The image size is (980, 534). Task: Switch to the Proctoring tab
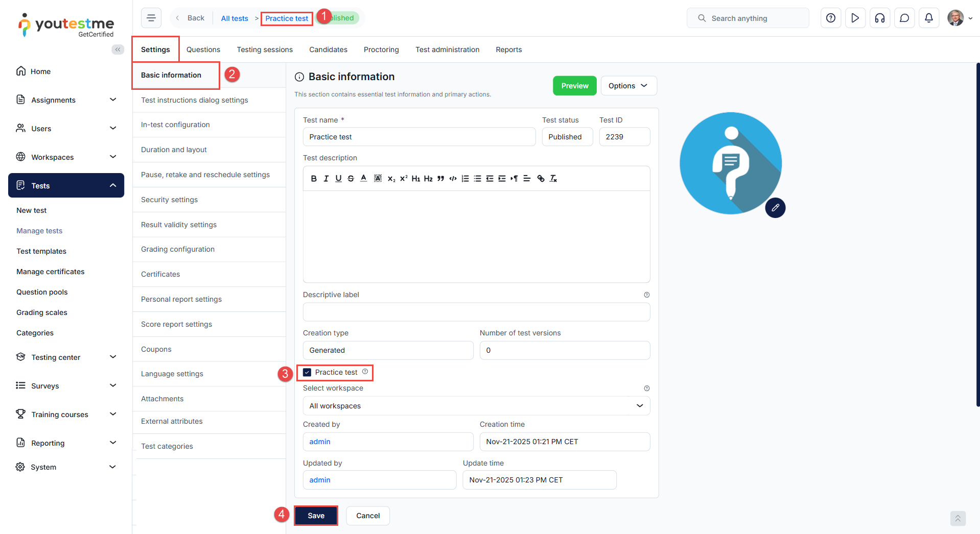381,50
